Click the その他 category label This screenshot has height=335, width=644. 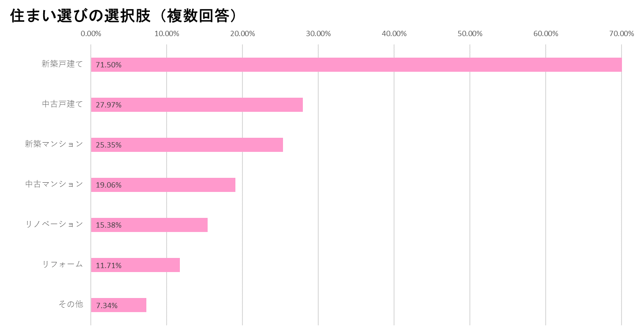pos(71,304)
